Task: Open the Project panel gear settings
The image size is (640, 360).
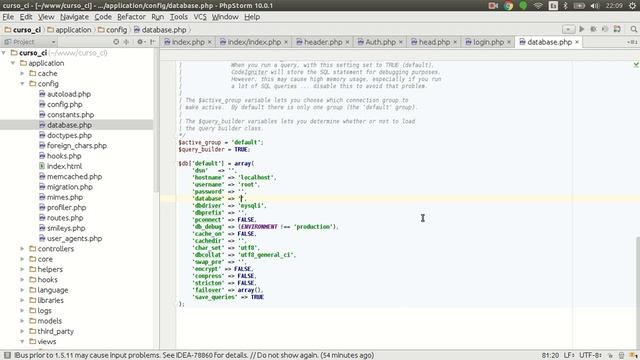Action: click(140, 42)
